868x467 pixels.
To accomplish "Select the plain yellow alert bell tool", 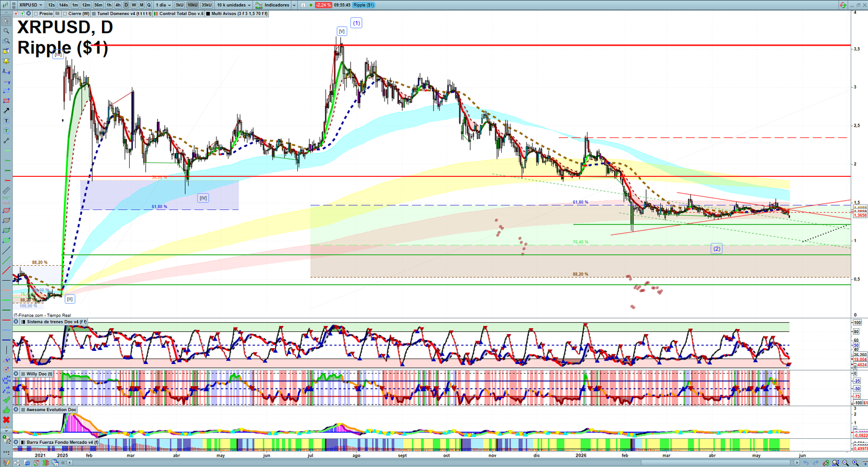I will pyautogui.click(x=6, y=60).
